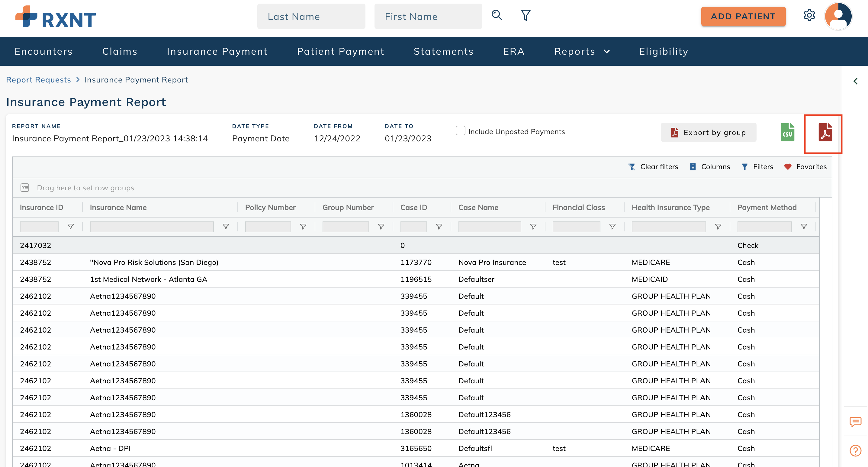Sort by Case ID column header
Screen dimensions: 868x467
(x=413, y=208)
